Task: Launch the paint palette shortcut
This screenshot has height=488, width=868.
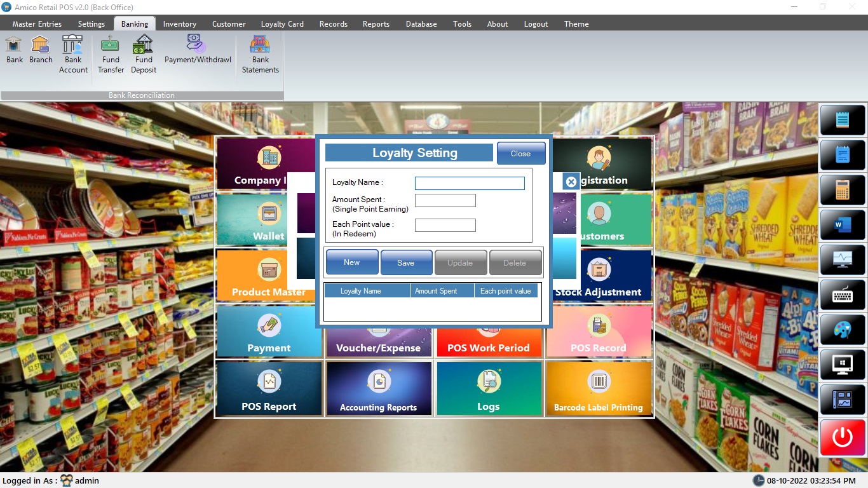Action: tap(843, 330)
